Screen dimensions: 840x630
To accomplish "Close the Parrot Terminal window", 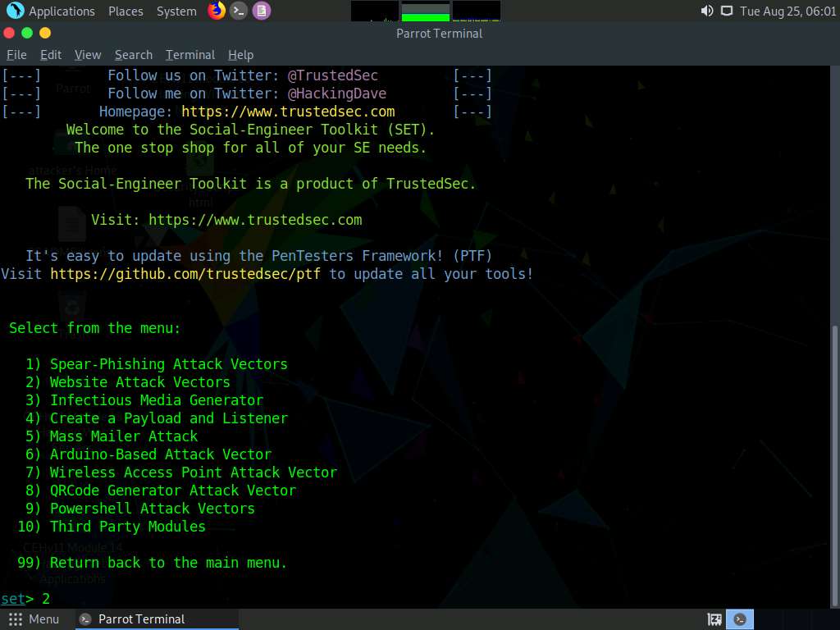I will pos(8,33).
